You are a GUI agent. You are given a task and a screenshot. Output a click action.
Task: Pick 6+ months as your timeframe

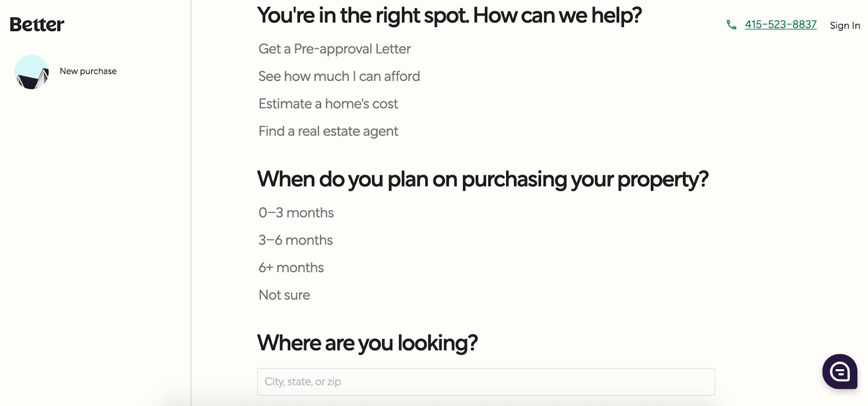(x=291, y=267)
